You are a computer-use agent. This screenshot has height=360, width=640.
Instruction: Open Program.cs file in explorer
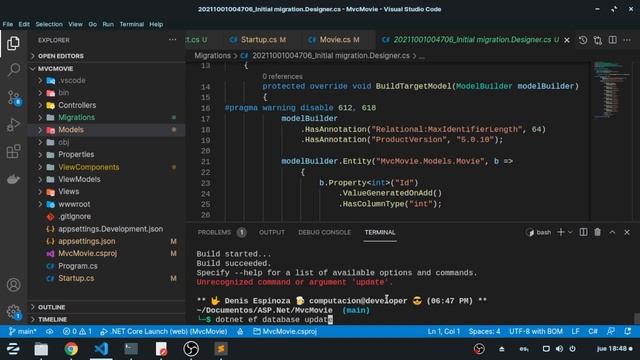[x=106, y=266]
